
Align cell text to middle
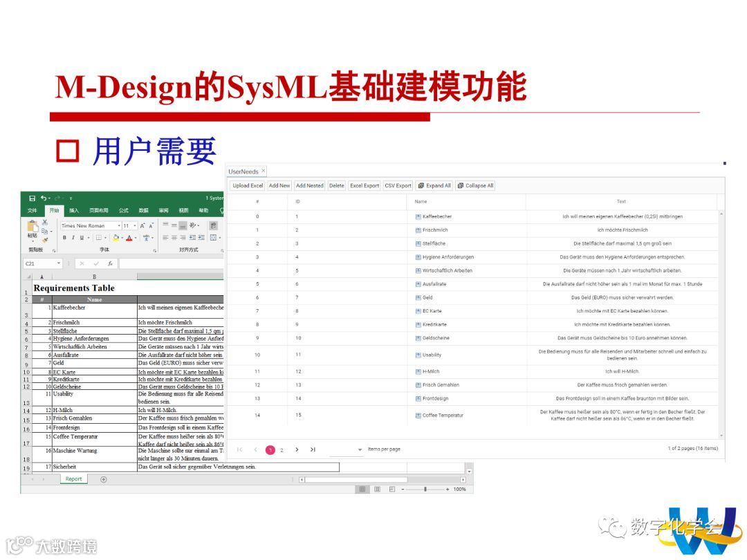(174, 225)
